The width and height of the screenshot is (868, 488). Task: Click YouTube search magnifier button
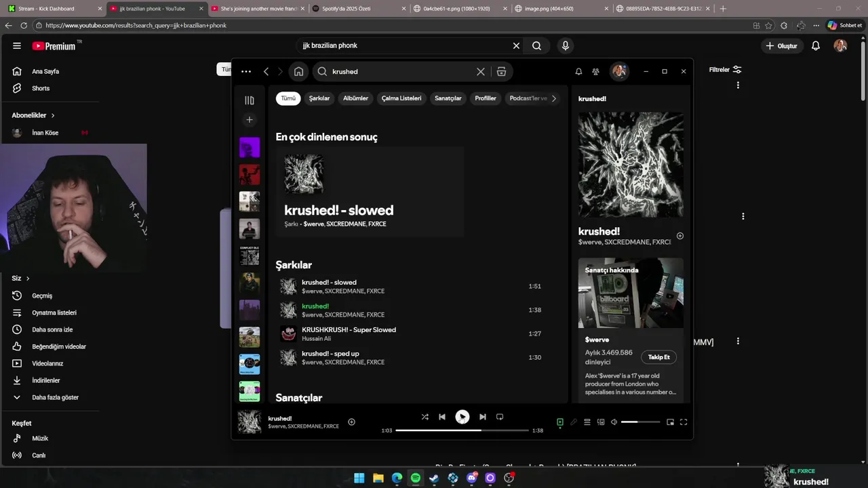(536, 45)
